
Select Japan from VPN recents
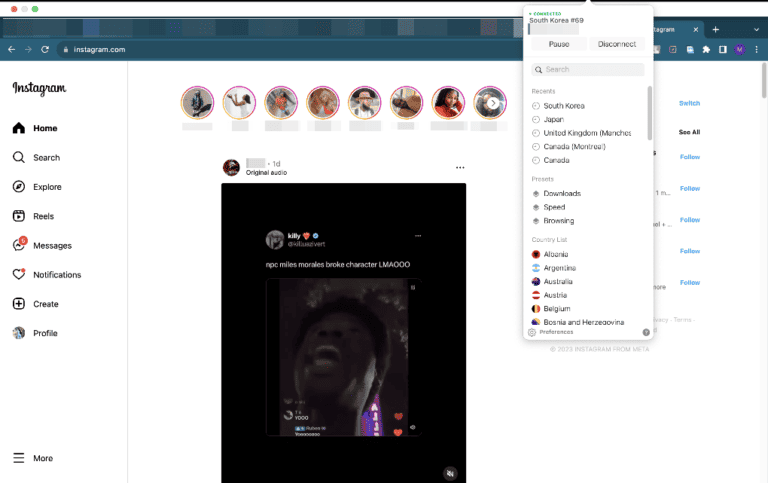pyautogui.click(x=553, y=119)
